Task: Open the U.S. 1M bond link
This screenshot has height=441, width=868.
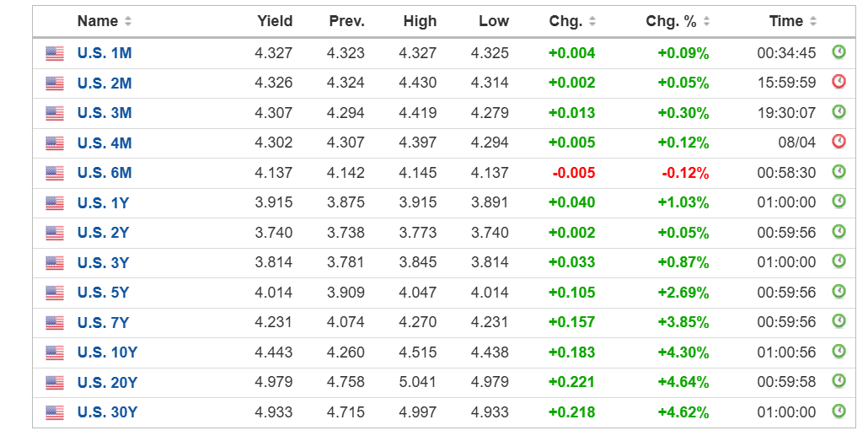Action: [104, 53]
